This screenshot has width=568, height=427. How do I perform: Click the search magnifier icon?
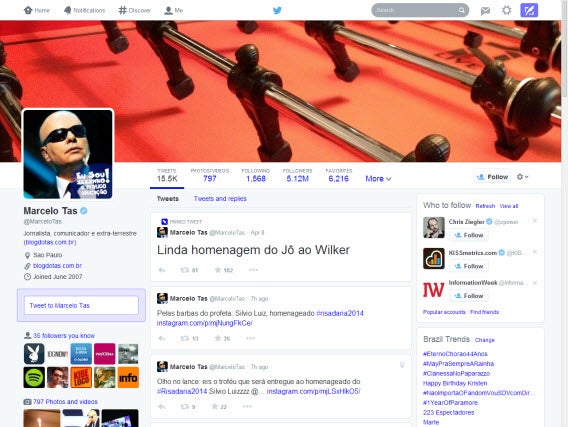click(x=462, y=10)
